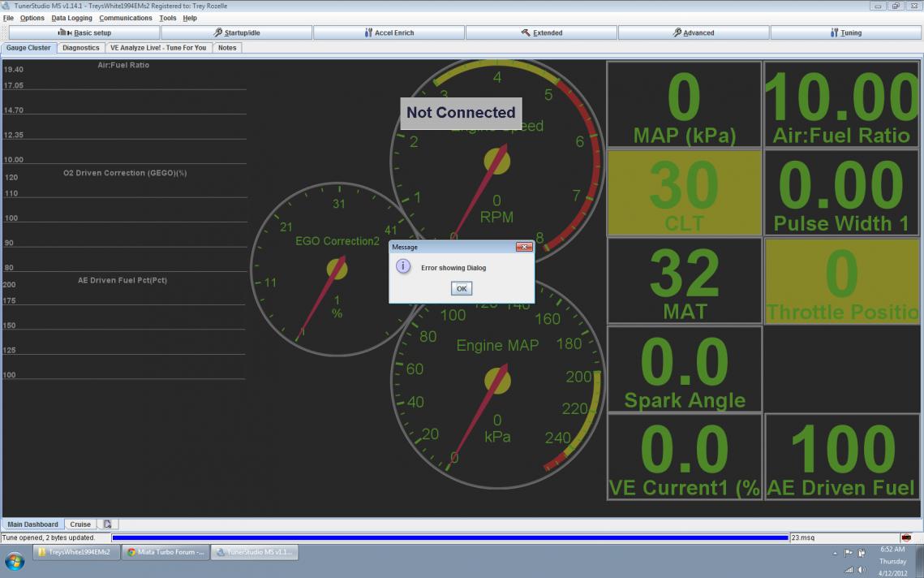Switch to Chrome Miata Turbo Forum window
Screen dimensions: 924x578
(166, 552)
